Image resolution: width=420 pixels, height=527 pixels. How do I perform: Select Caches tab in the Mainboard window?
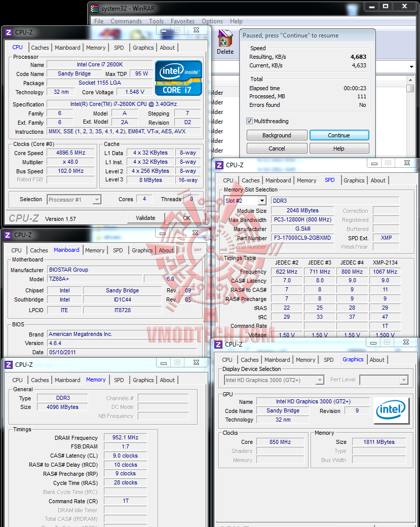tap(39, 250)
